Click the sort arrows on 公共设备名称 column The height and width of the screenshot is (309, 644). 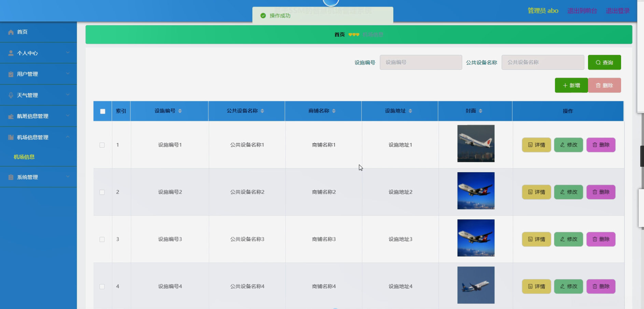point(262,111)
